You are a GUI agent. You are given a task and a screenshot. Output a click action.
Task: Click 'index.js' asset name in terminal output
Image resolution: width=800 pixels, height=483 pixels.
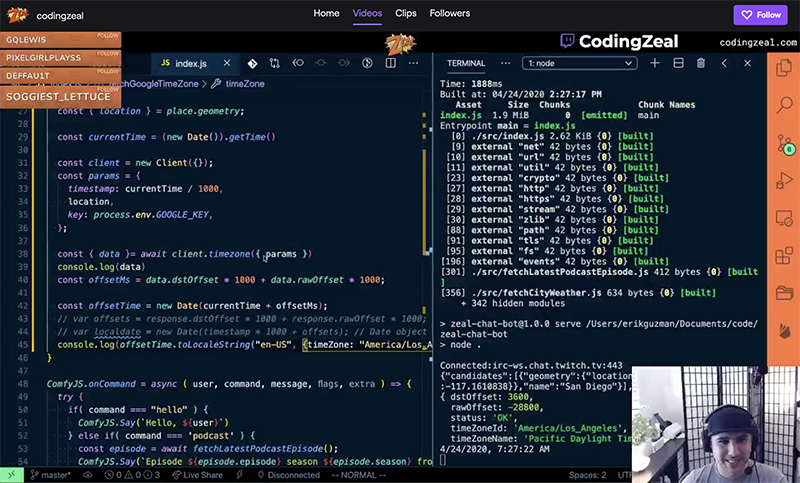point(461,115)
